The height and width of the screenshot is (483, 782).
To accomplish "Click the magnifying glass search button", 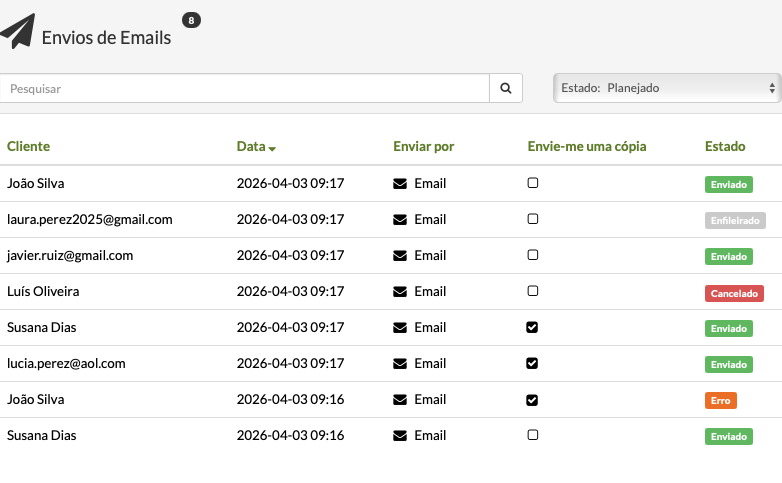I will click(506, 88).
